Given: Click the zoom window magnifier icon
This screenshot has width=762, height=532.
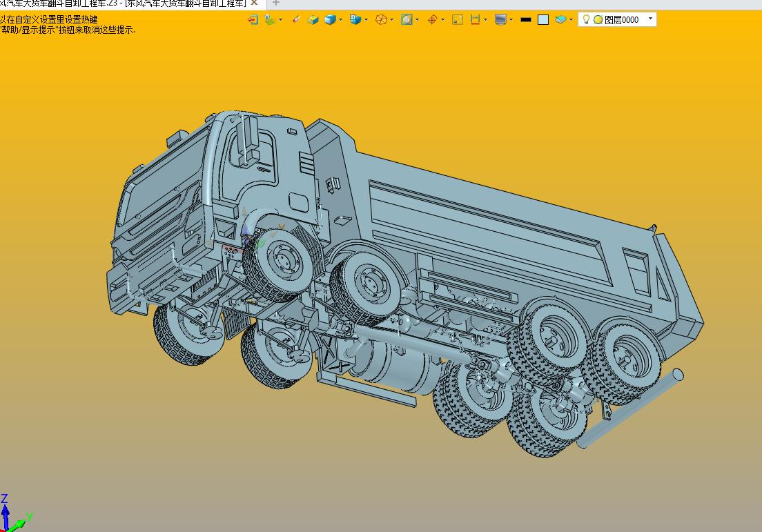Looking at the screenshot, I should pyautogui.click(x=407, y=20).
